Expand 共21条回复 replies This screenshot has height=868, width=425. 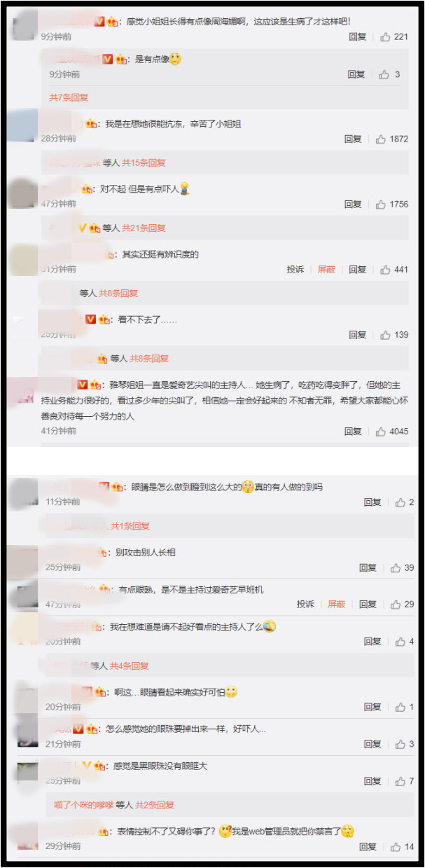(x=144, y=228)
